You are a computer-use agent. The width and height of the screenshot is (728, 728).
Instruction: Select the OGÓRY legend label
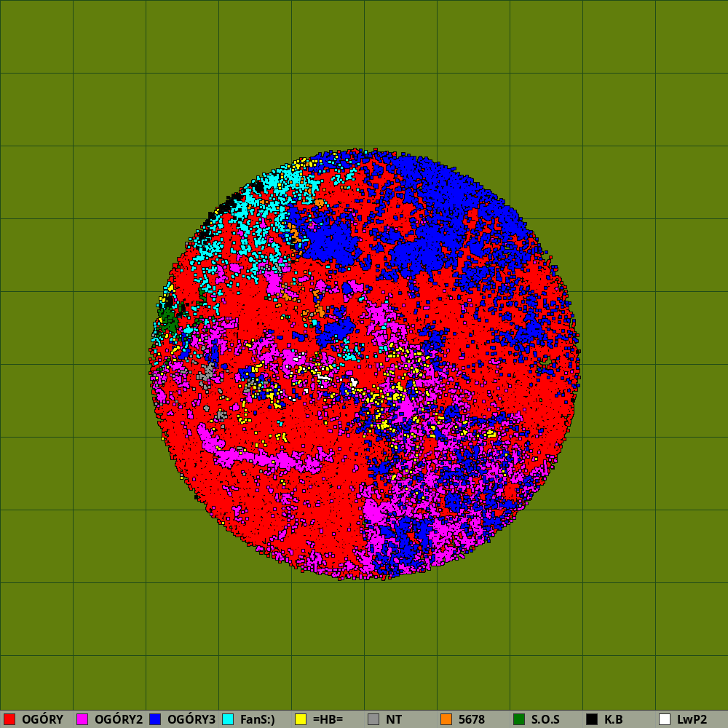click(x=42, y=719)
